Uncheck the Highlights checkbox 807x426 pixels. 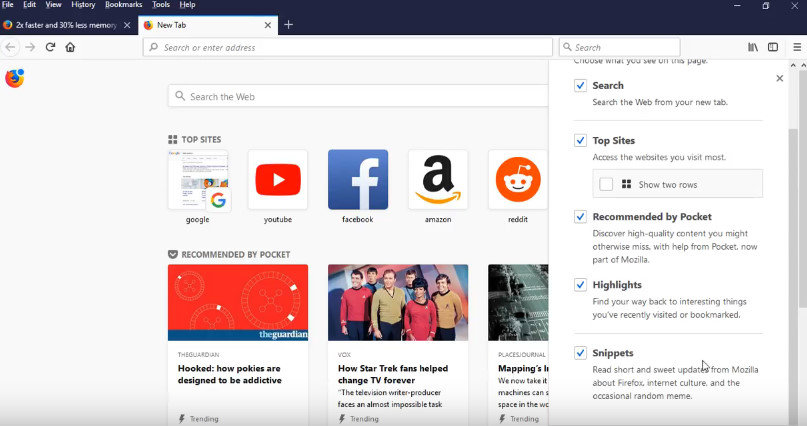580,285
